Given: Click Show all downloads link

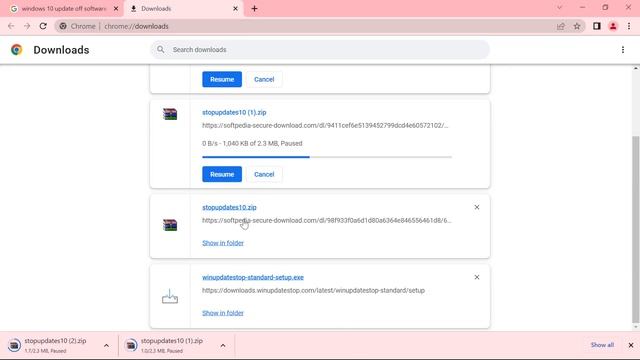Looking at the screenshot, I should 602,345.
